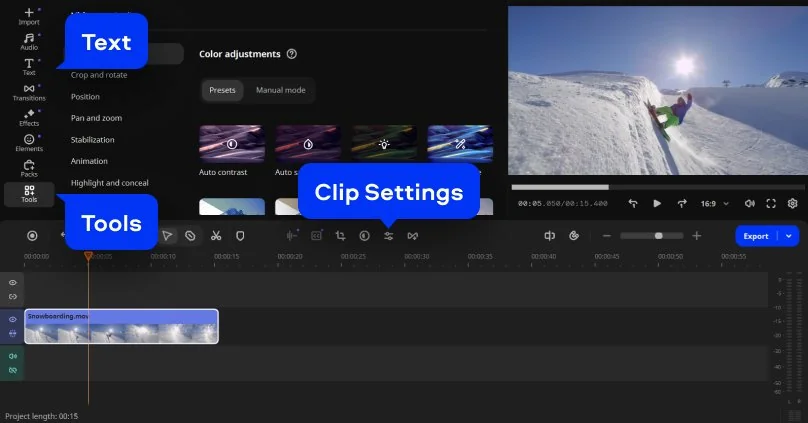Expand the Export options arrow
The image size is (808, 423).
790,236
